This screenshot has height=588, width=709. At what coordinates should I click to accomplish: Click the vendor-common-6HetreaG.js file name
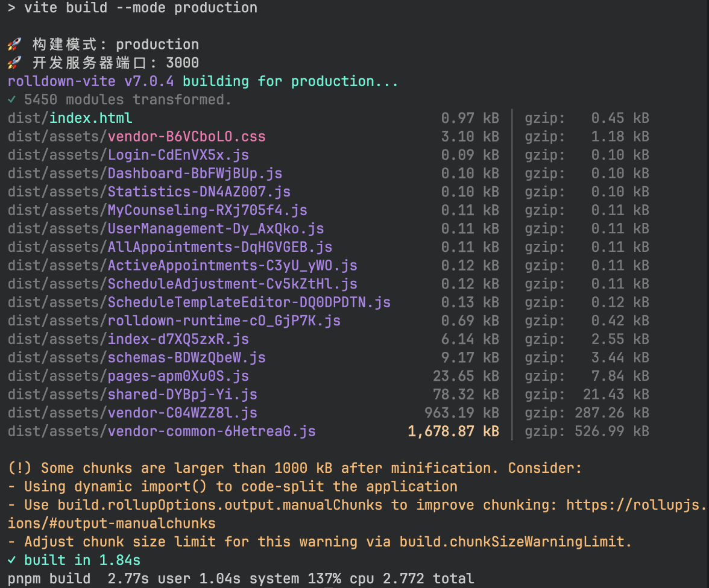pos(211,431)
